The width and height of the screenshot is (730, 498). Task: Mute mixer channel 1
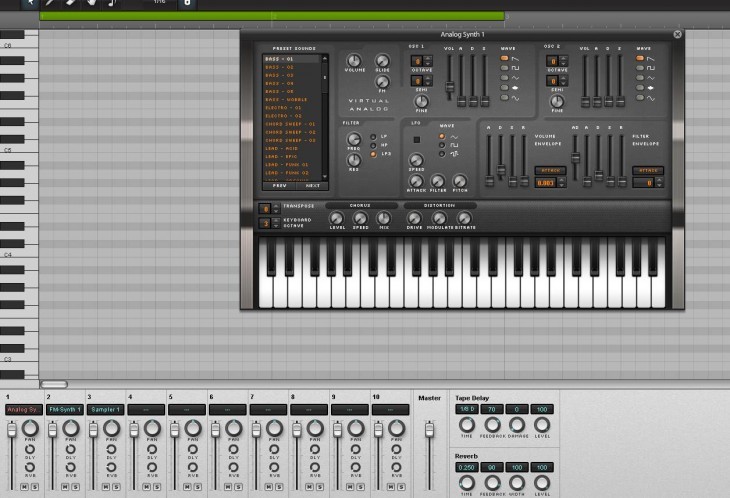tap(24, 487)
